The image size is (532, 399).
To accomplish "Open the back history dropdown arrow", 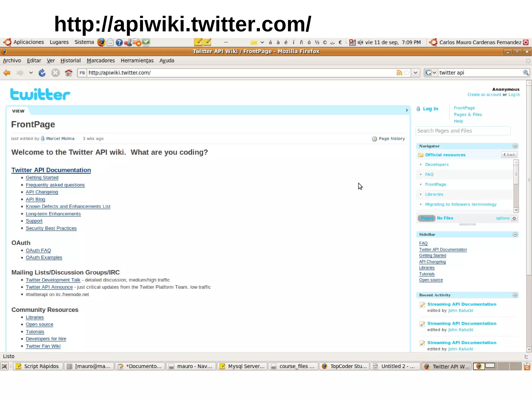I will [31, 73].
